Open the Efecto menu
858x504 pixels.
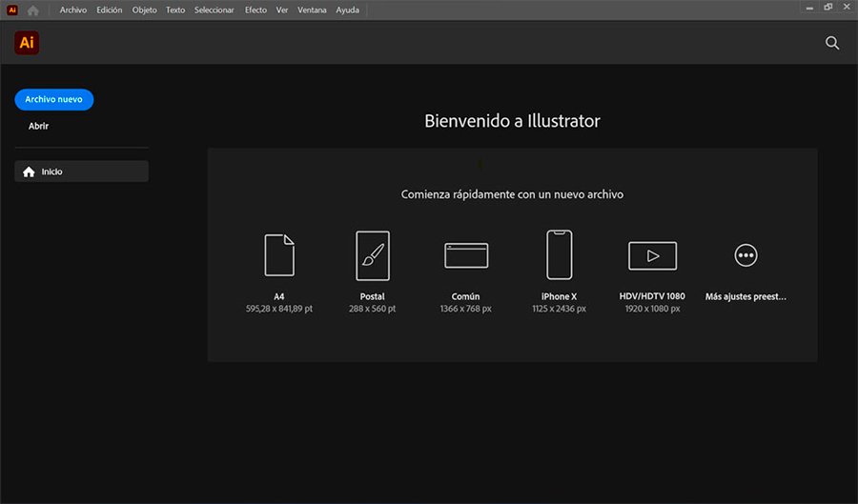click(255, 10)
